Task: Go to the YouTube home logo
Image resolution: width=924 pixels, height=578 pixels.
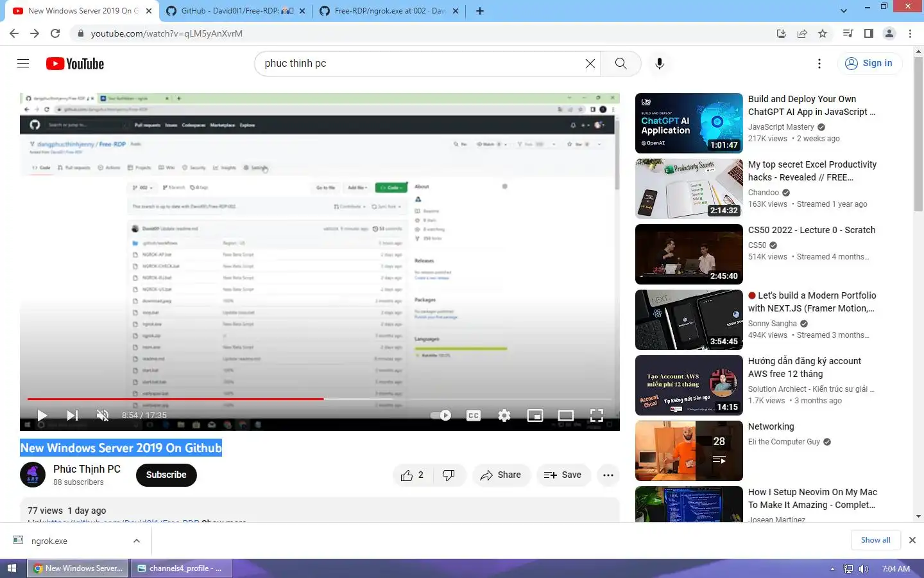Action: (x=75, y=64)
